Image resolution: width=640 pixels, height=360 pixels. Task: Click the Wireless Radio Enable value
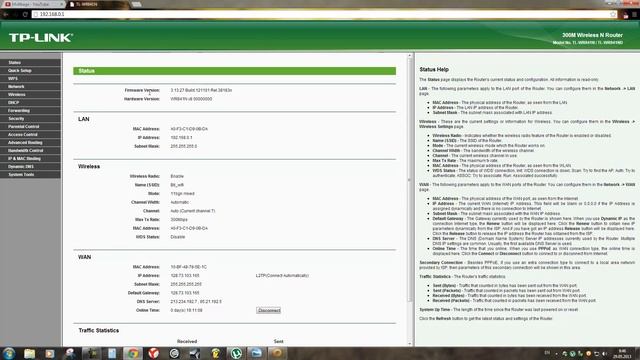(177, 176)
